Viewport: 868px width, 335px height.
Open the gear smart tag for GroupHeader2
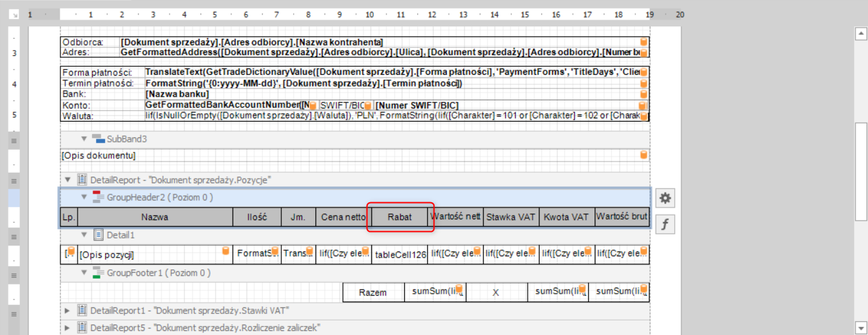tap(665, 198)
